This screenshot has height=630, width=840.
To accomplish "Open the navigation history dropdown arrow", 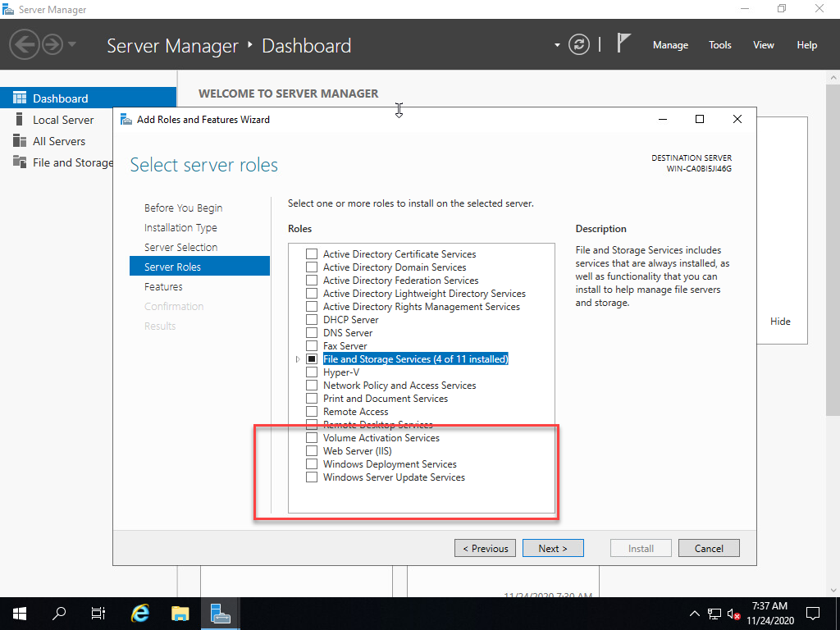I will (x=72, y=44).
